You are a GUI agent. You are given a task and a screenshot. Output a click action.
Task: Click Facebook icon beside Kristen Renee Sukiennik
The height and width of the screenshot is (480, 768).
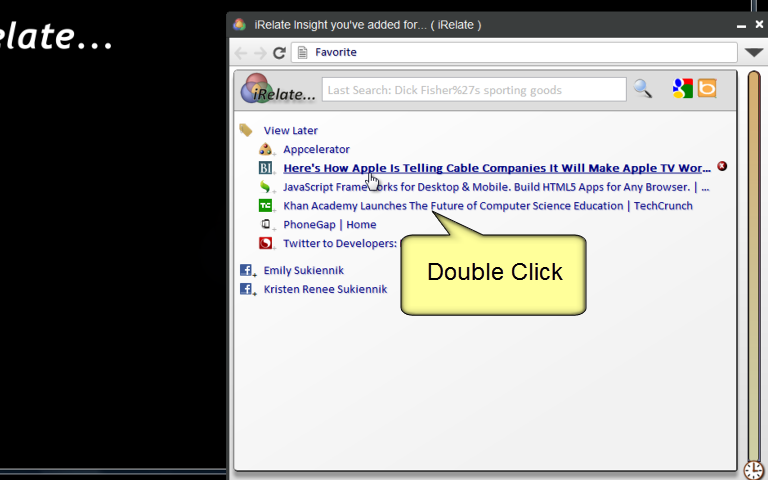[246, 289]
